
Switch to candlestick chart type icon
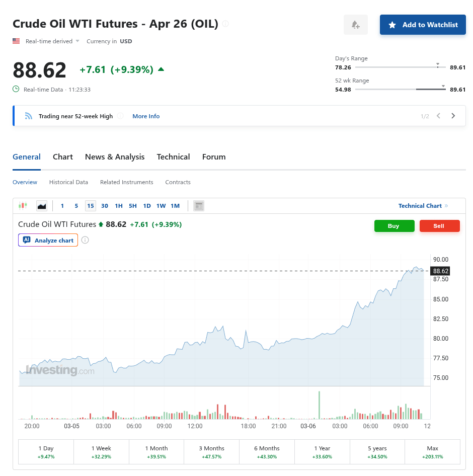(23, 206)
